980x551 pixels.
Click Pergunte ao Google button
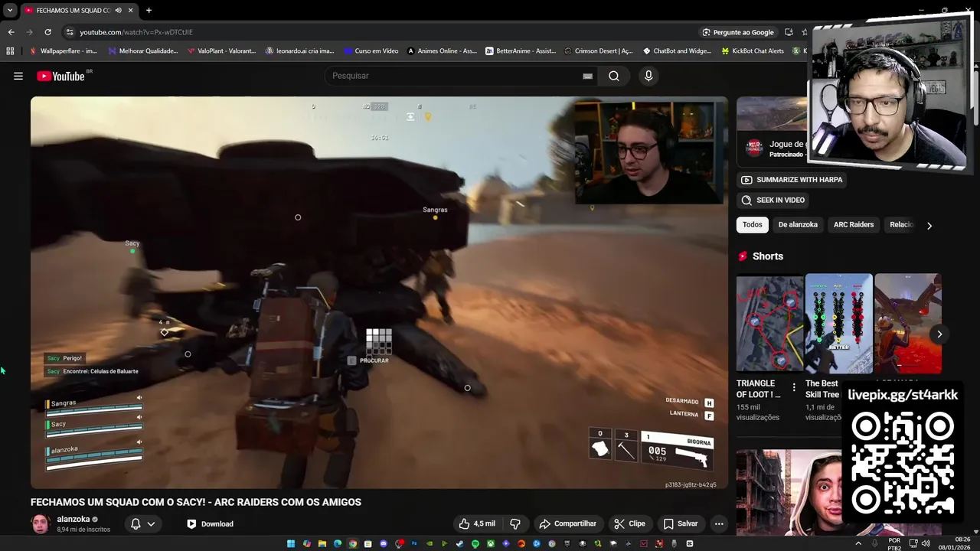[737, 32]
